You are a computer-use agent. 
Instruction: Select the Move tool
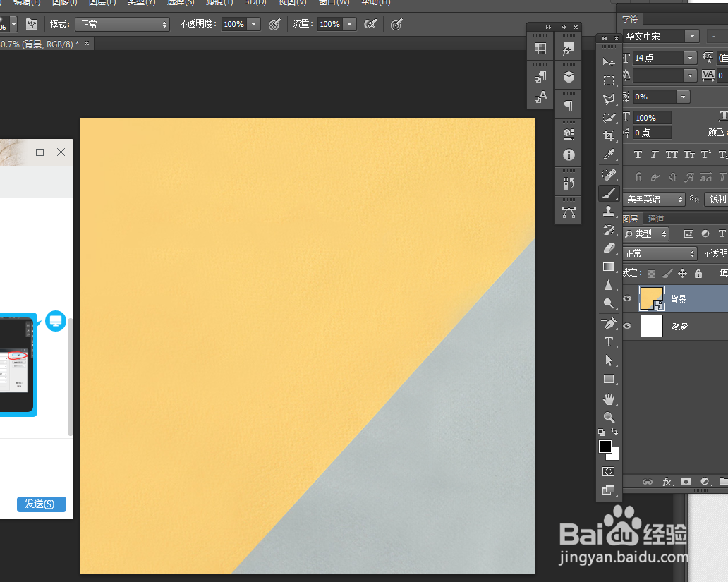click(x=609, y=62)
